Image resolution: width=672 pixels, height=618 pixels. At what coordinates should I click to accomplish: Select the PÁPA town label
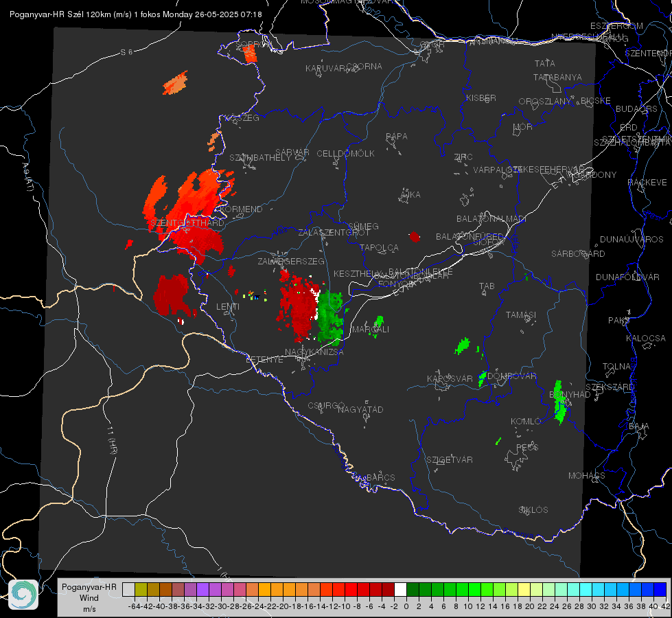coord(397,137)
